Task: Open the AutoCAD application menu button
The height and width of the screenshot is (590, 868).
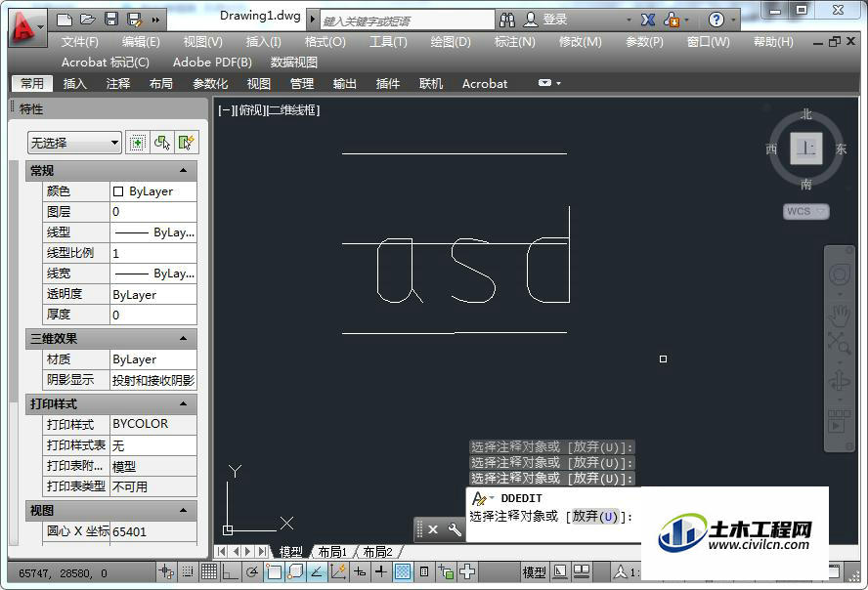Action: click(26, 27)
